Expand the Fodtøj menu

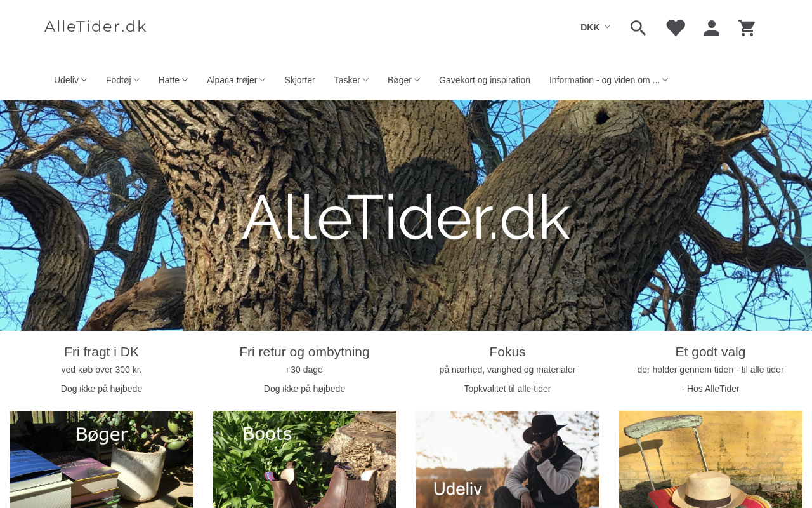click(122, 80)
